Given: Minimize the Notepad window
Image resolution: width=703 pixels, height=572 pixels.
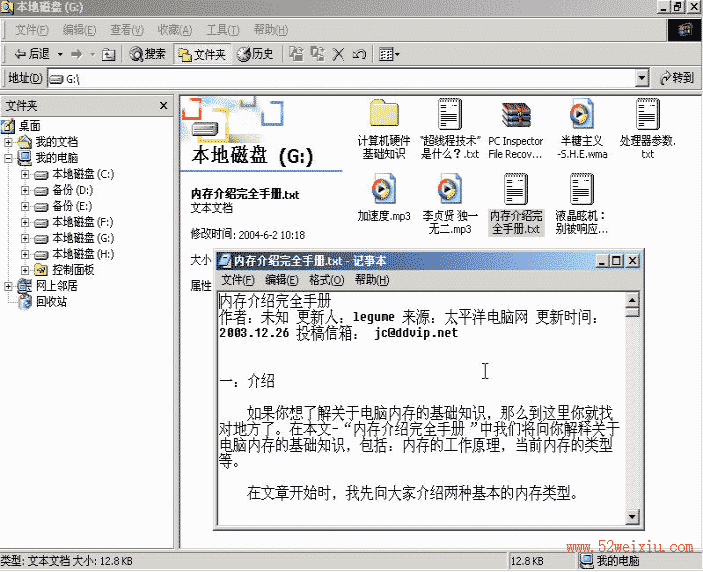Looking at the screenshot, I should click(x=602, y=260).
